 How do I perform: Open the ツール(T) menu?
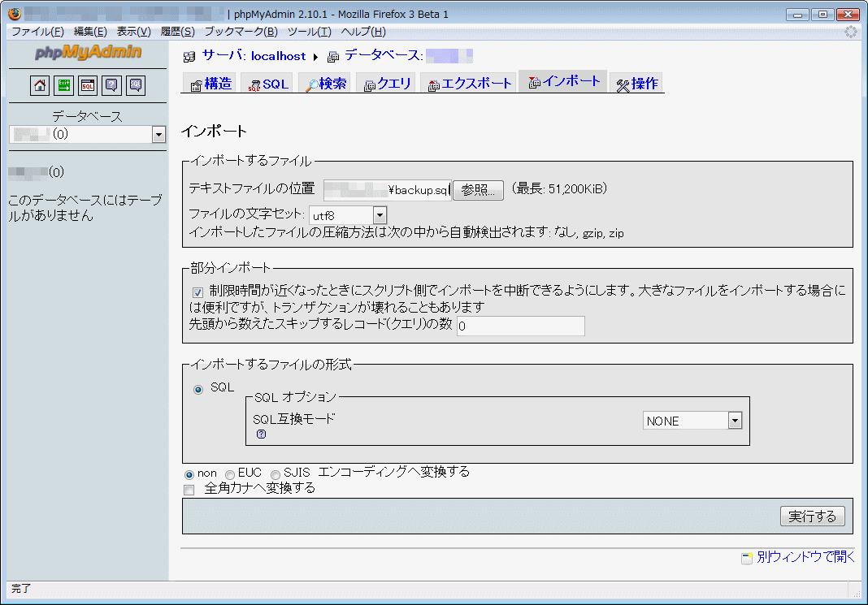pos(309,32)
